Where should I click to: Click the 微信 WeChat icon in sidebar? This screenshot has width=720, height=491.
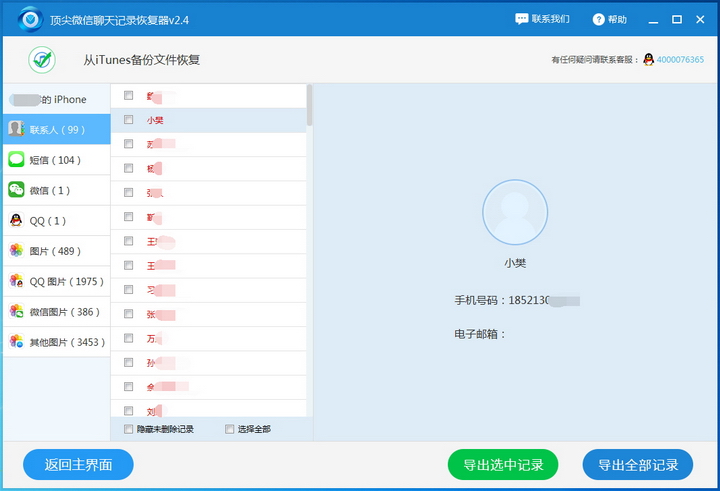point(16,190)
